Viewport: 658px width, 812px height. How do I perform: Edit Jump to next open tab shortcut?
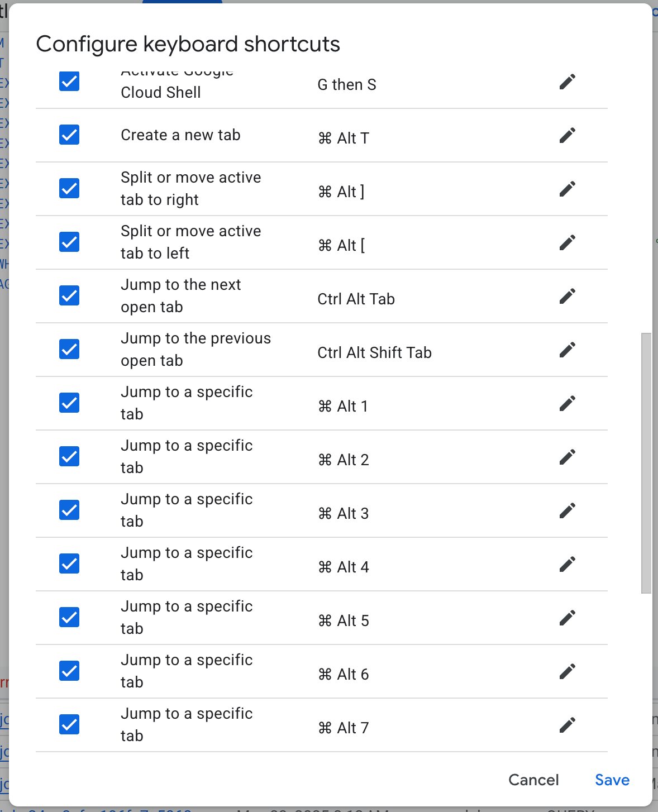pyautogui.click(x=567, y=297)
